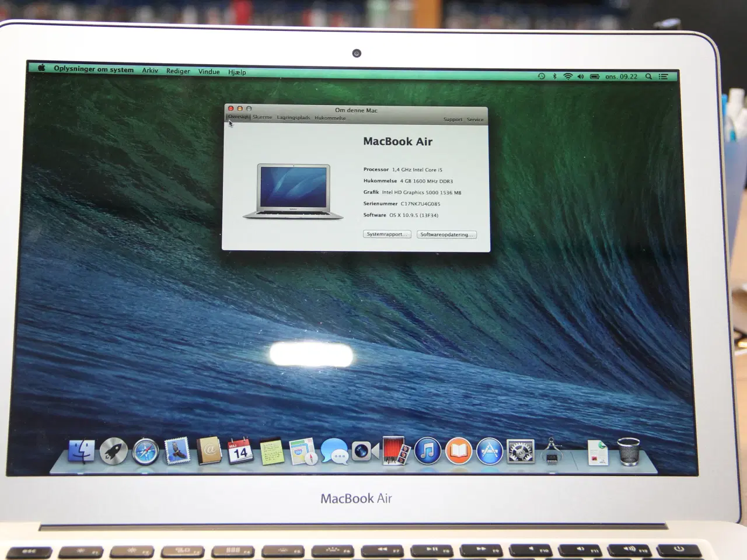This screenshot has height=560, width=747.
Task: Click memory value '4 GB 1600 MHz DDR3'
Action: click(427, 181)
